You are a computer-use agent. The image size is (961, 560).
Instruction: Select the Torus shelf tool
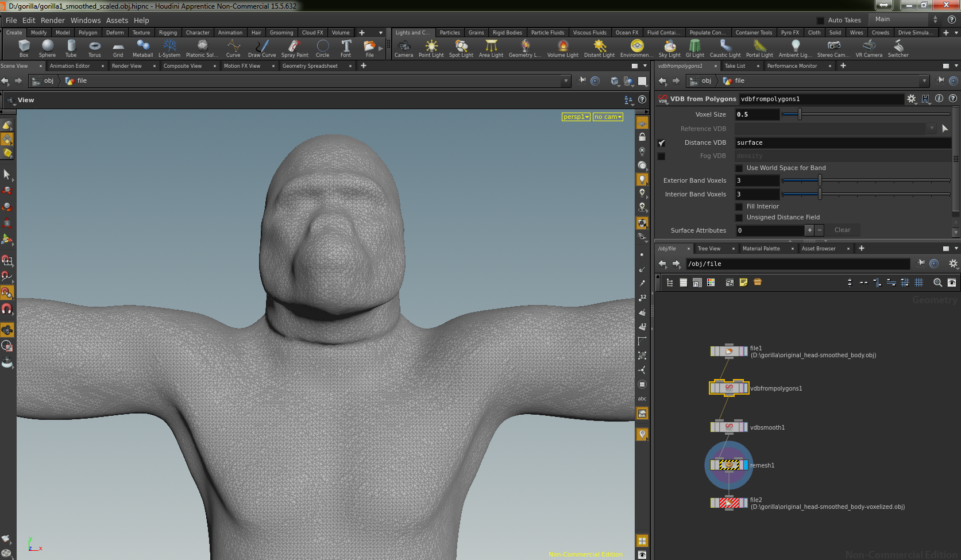(x=94, y=48)
